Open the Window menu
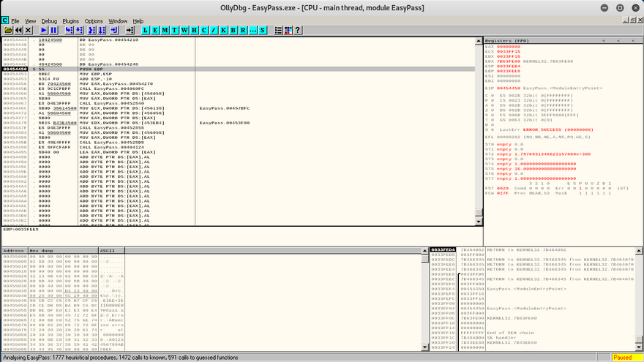The image size is (644, 362). pos(118,21)
